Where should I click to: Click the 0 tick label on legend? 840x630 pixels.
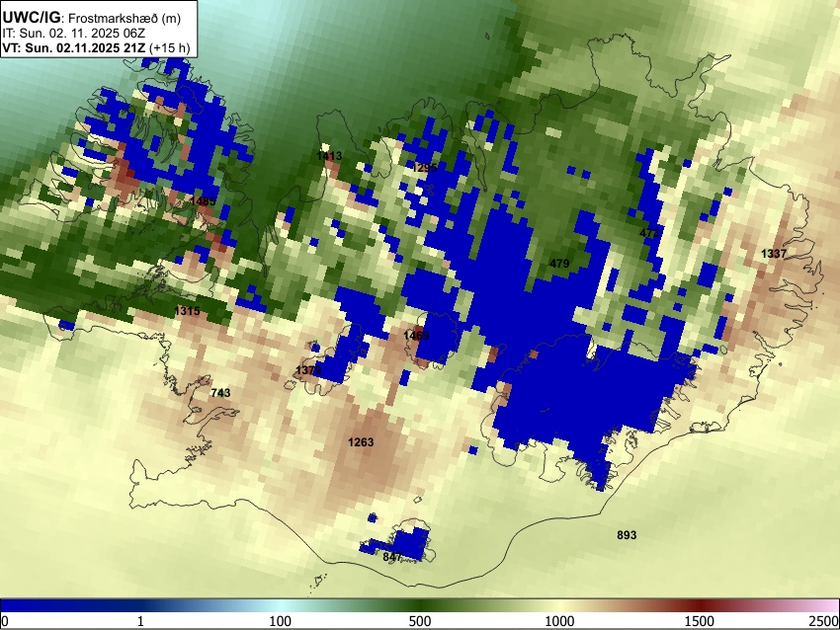(5, 621)
